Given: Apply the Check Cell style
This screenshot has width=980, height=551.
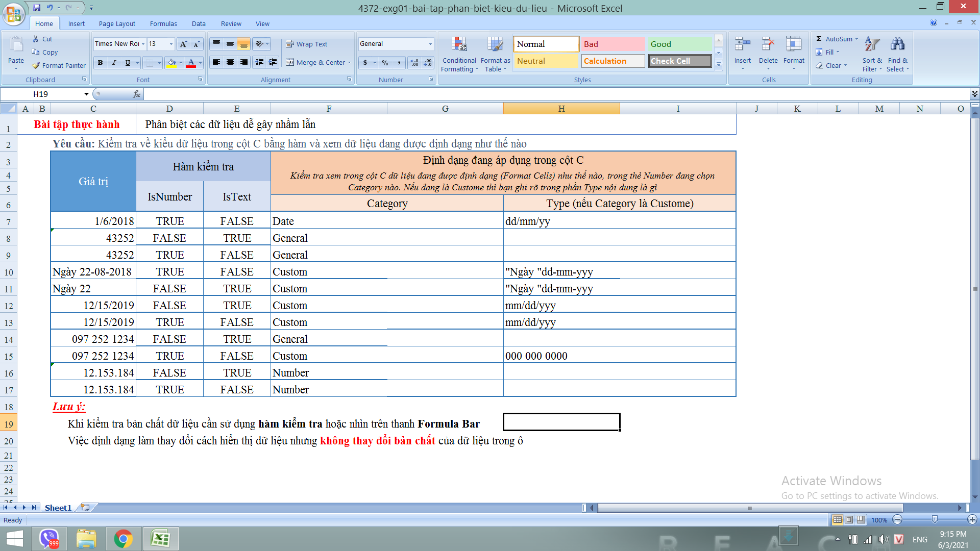Looking at the screenshot, I should click(x=680, y=61).
